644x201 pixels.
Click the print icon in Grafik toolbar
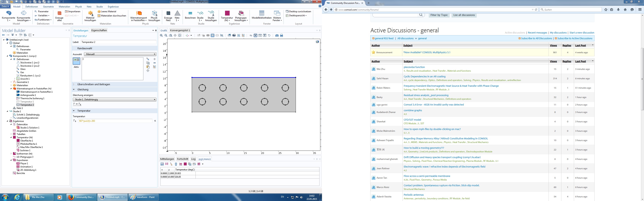282,35
